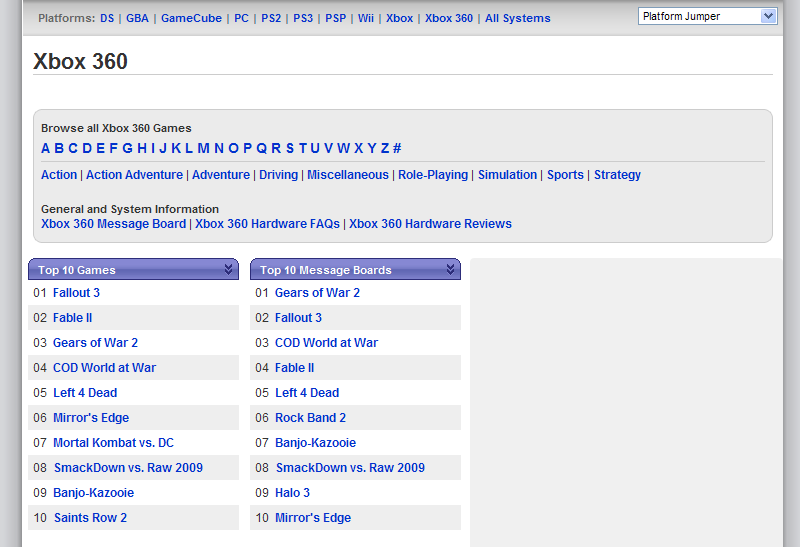This screenshot has height=547, width=800.
Task: Open Gears of War 2 message board
Action: coord(317,293)
